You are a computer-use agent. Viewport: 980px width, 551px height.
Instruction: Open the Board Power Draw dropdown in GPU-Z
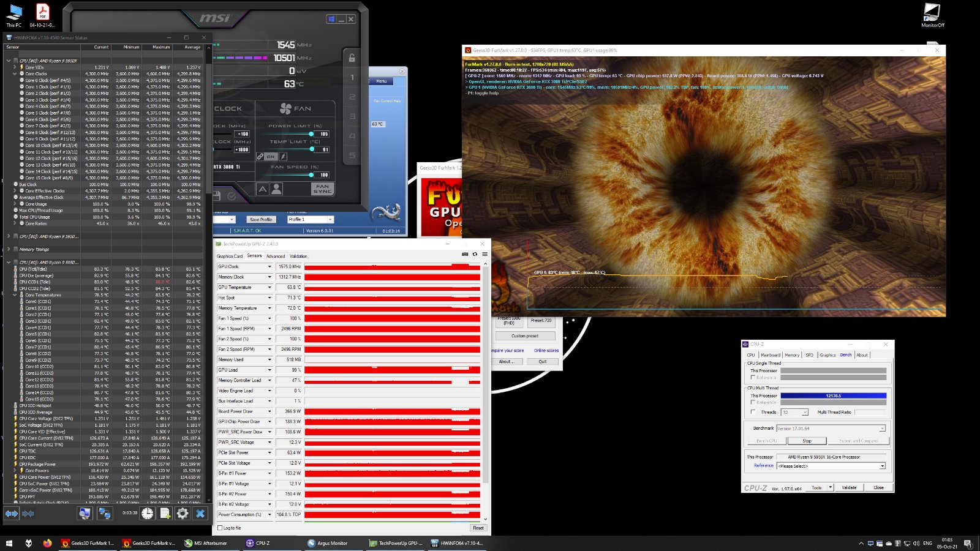coord(269,411)
